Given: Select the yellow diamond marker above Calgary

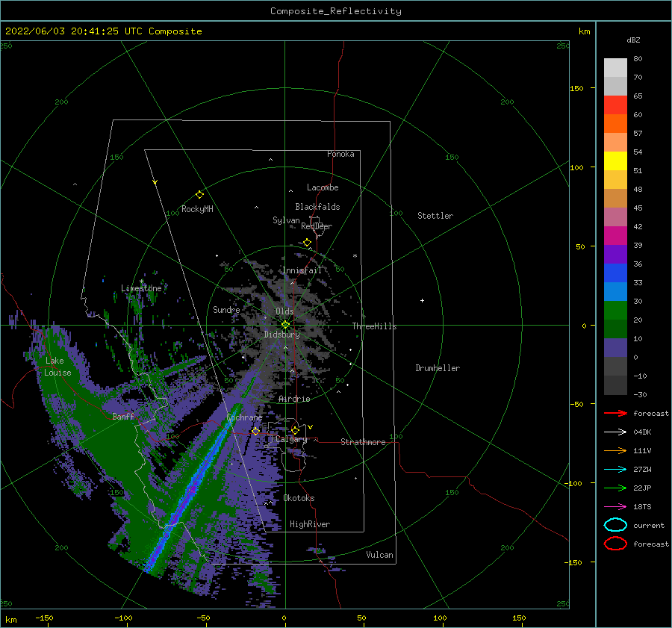Looking at the screenshot, I should pyautogui.click(x=295, y=430).
